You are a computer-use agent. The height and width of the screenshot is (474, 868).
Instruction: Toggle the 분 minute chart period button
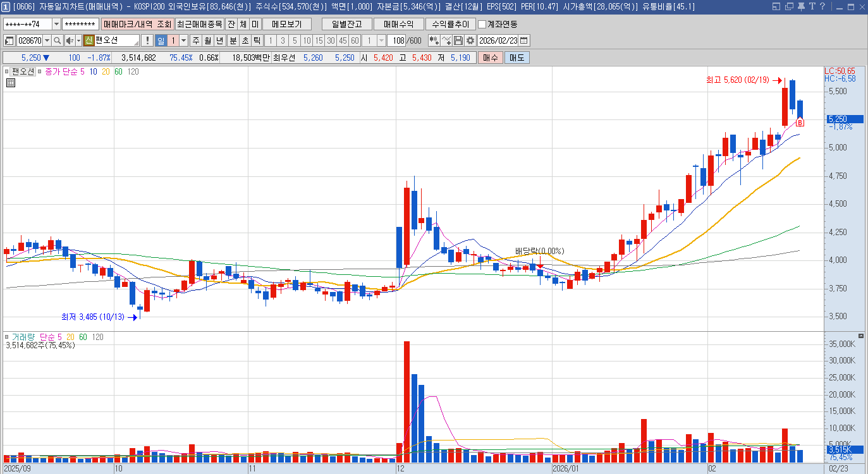tap(232, 40)
